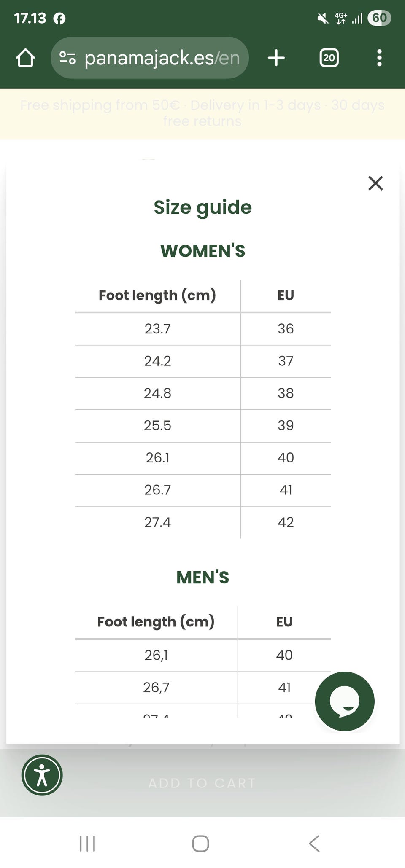
Task: Tap the free shipping banner text
Action: pyautogui.click(x=202, y=113)
